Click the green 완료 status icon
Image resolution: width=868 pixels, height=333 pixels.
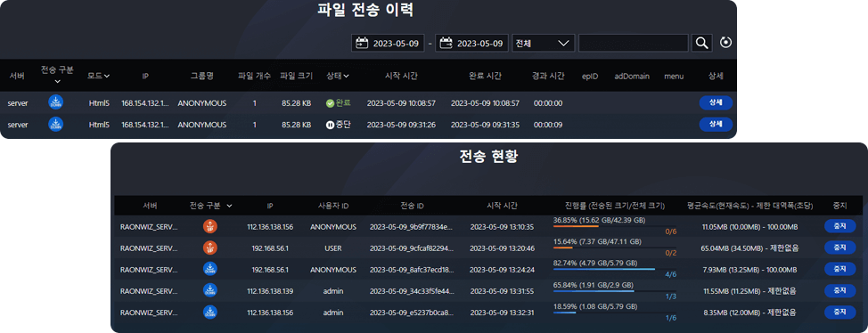click(x=330, y=103)
